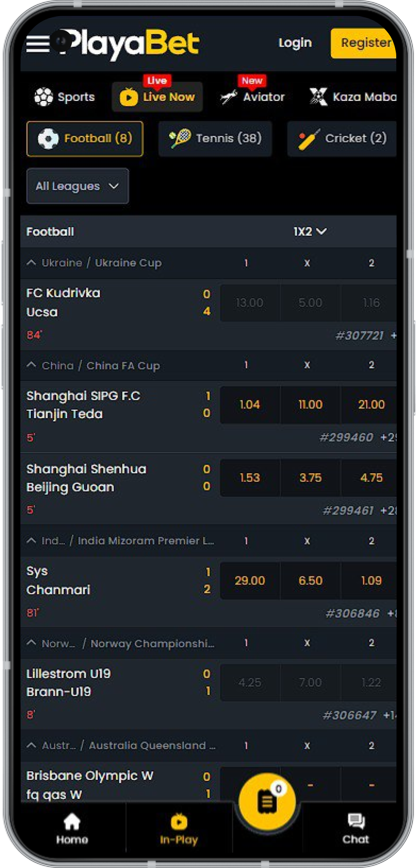416x868 pixels.
Task: Select the Kaza Maba game icon
Action: [x=318, y=96]
